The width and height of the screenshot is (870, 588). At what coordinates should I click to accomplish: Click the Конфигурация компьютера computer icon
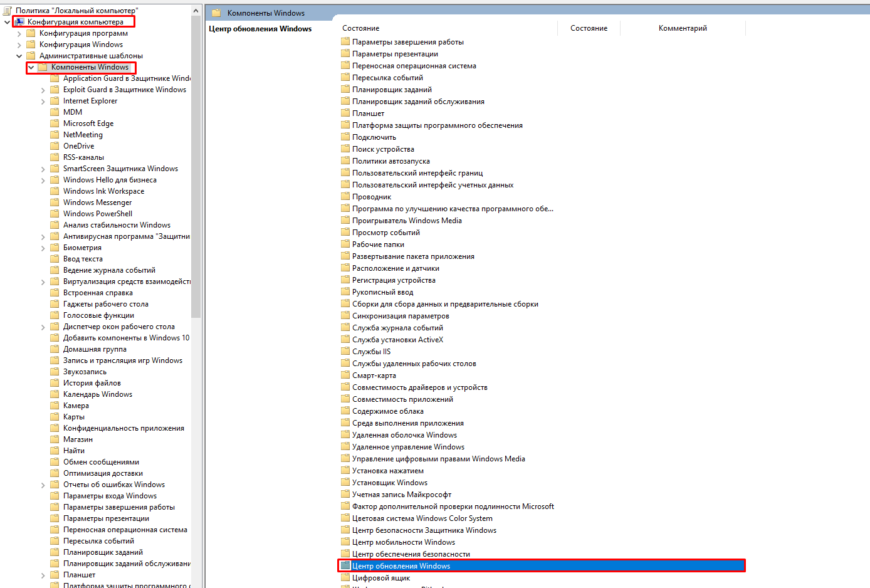coord(19,22)
